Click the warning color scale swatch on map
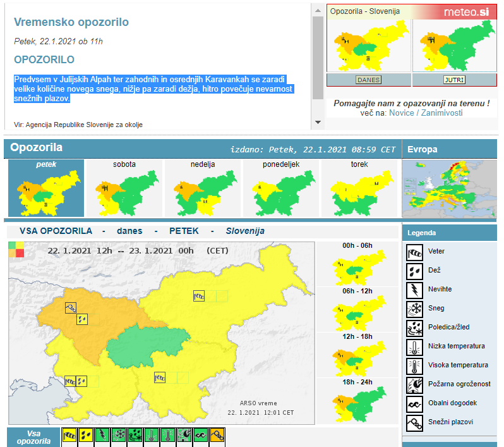 [16, 250]
